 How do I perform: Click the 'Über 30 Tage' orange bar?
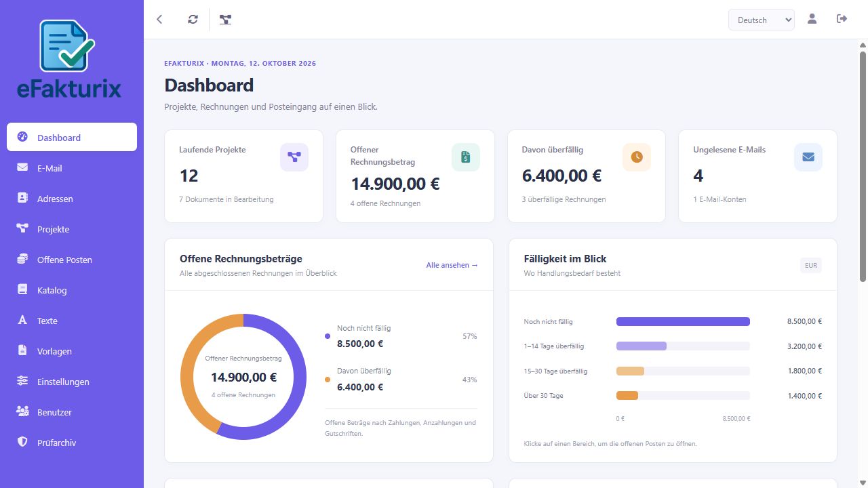tap(627, 396)
